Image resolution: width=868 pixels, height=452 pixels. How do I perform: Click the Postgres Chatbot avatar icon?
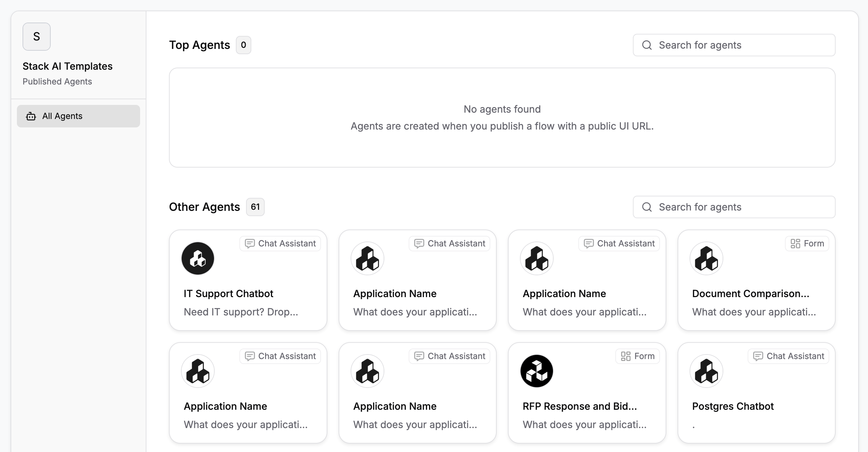coord(706,371)
